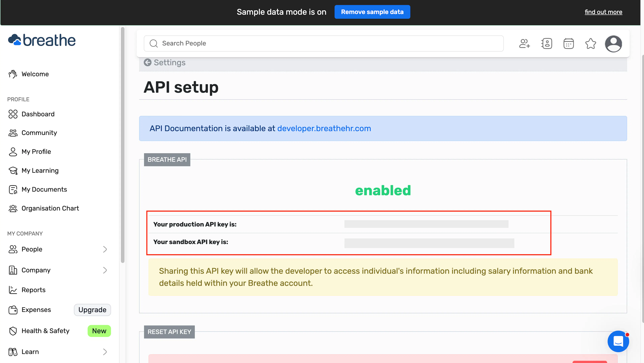Image resolution: width=644 pixels, height=363 pixels.
Task: Click the Upgrade badge next to Expenses
Action: pos(92,310)
